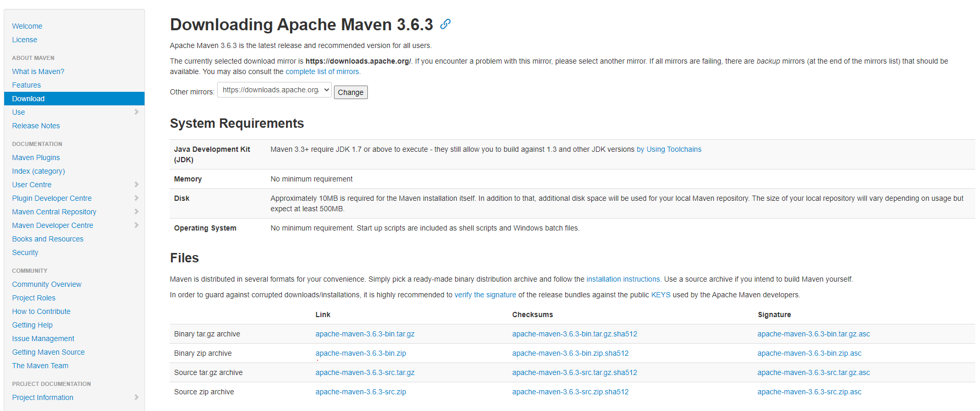This screenshot has width=980, height=411.
Task: Expand the Project Information chevron
Action: (136, 397)
